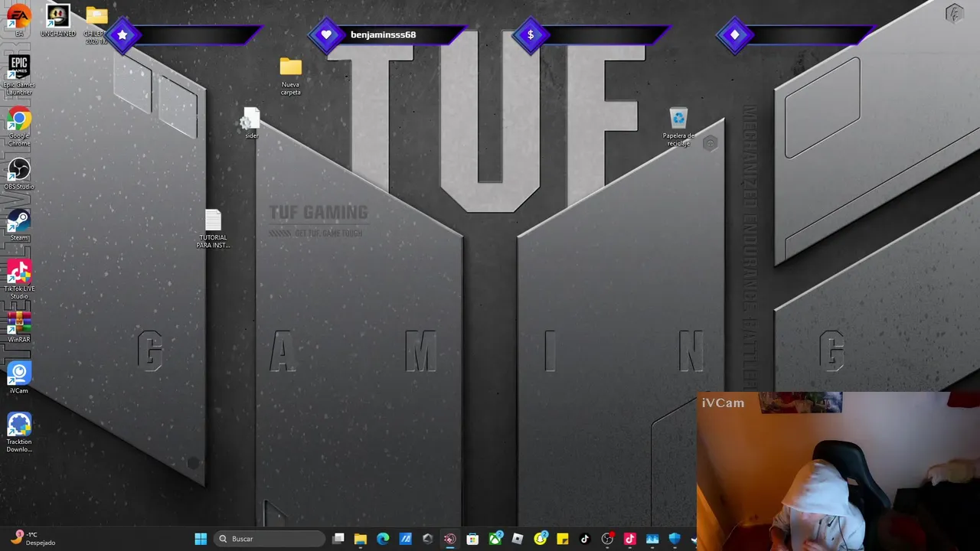Launch Steam from the desktop
980x551 pixels.
pos(19,225)
